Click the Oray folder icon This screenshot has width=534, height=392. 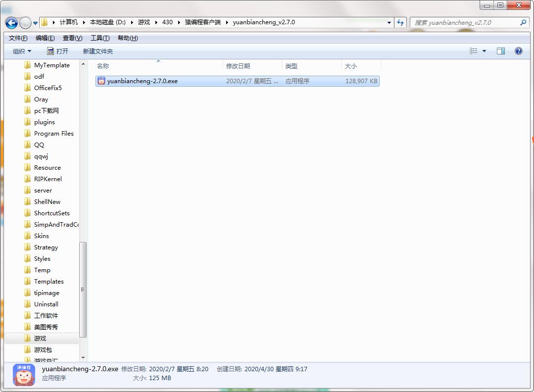coord(28,99)
